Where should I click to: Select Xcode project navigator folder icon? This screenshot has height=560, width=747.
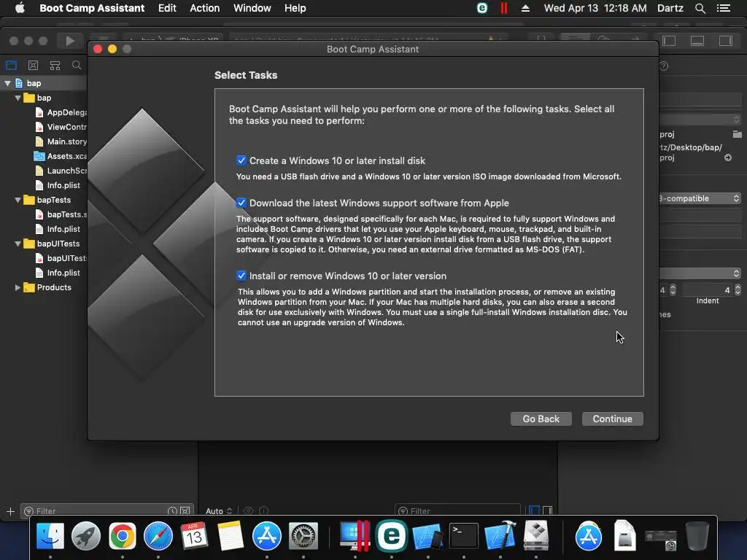[11, 65]
